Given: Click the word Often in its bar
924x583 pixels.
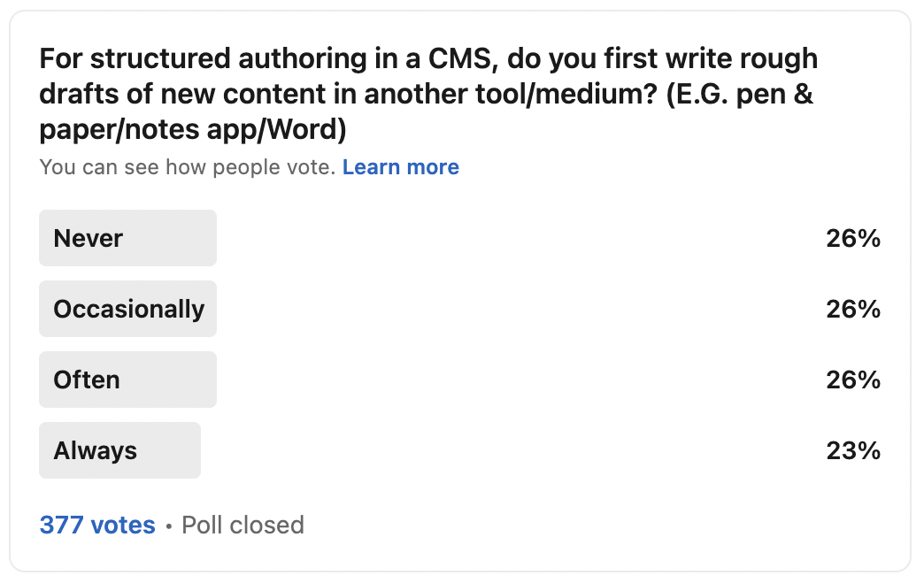Looking at the screenshot, I should (x=87, y=380).
